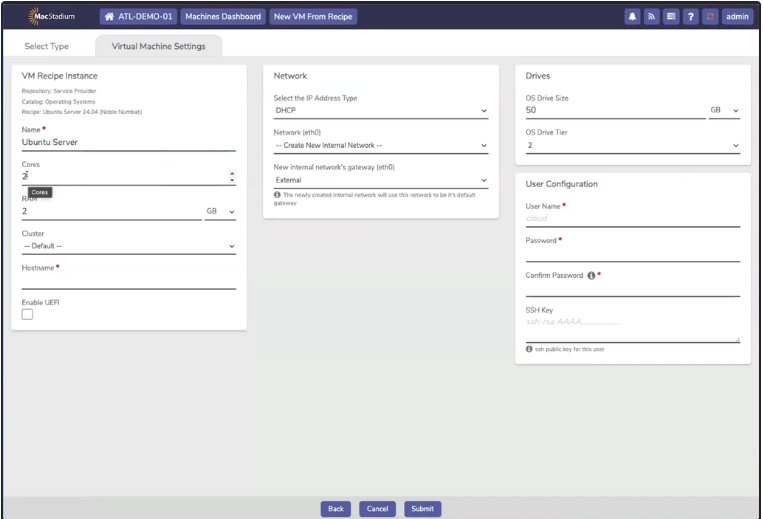Open the RAM unit GB dropdown

point(220,212)
